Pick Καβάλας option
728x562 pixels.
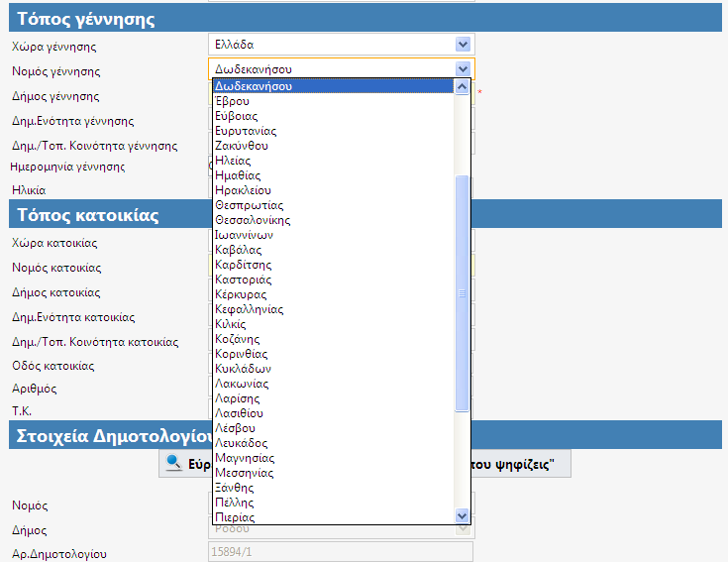(333, 250)
